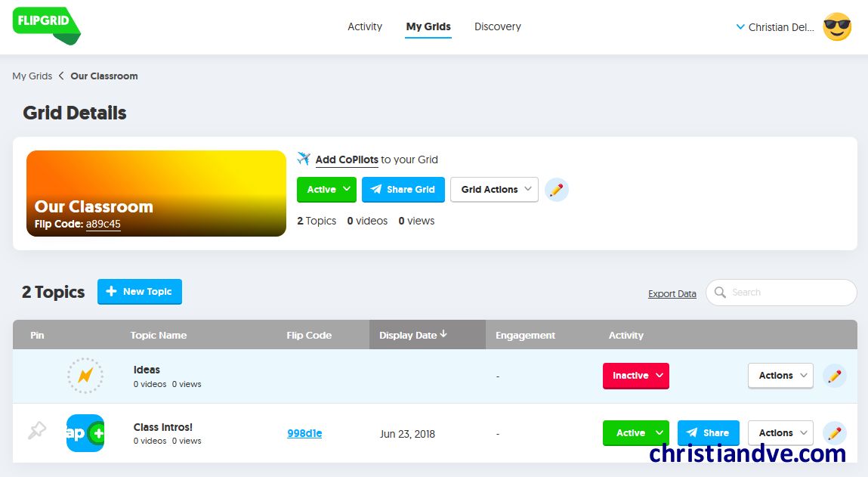Click the Flipgrid logo icon
868x477 pixels.
click(45, 25)
